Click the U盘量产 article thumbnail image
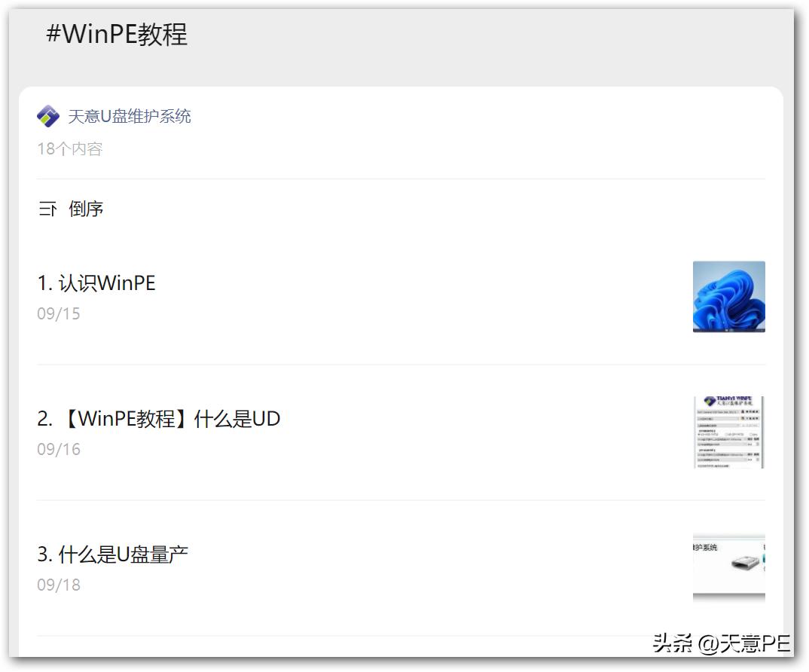 point(728,567)
